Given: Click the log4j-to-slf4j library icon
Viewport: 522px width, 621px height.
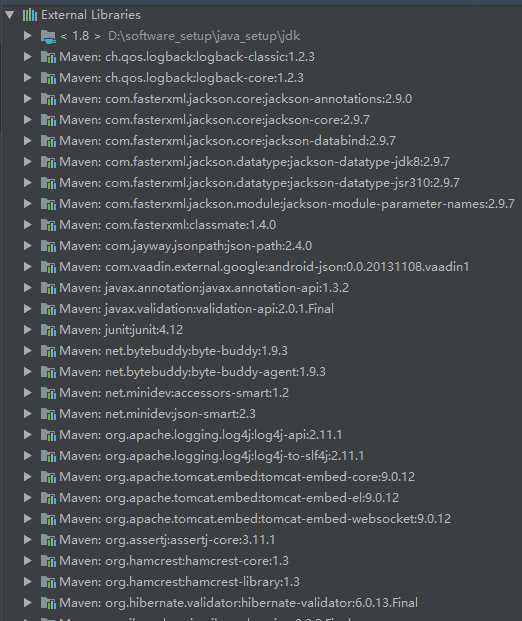Looking at the screenshot, I should pos(48,456).
